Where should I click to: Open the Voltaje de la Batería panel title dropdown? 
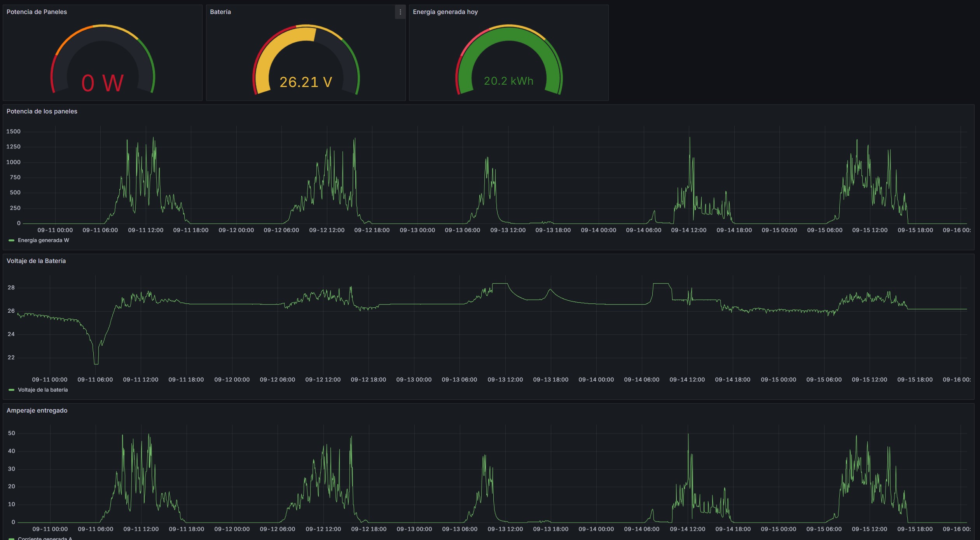point(36,261)
